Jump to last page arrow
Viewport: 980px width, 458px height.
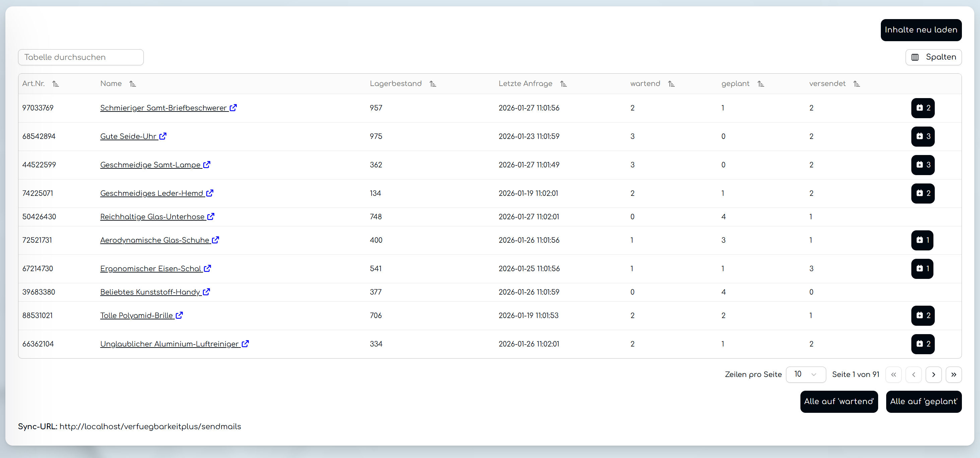(x=954, y=374)
